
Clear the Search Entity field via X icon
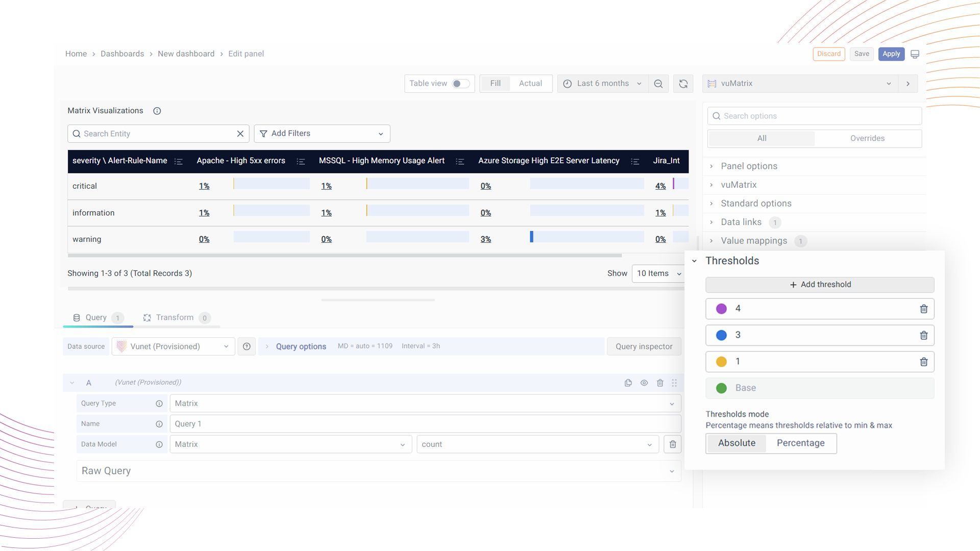(x=240, y=133)
